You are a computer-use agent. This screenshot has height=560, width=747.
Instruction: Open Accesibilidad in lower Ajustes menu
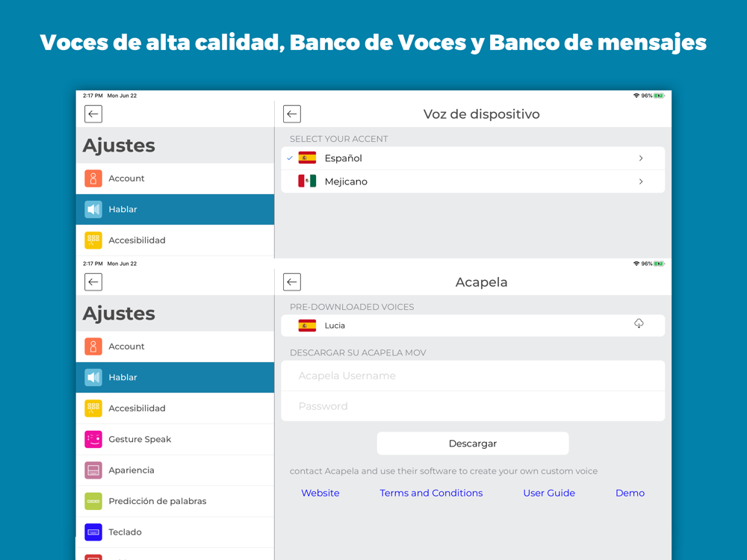coord(175,408)
